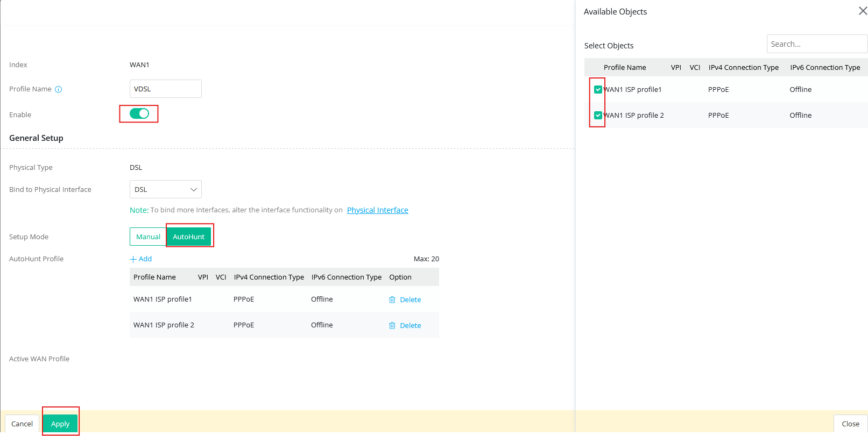
Task: Add a new AutoHunt profile
Action: pos(141,259)
